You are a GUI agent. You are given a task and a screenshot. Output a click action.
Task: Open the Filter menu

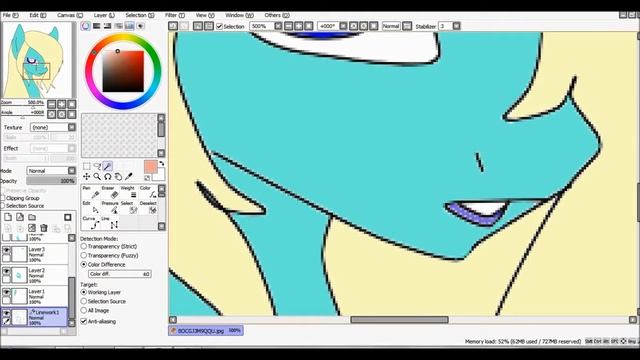tap(175, 15)
